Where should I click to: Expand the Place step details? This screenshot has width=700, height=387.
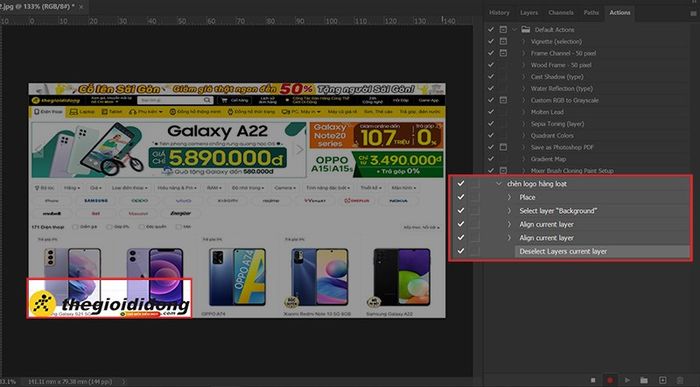tap(509, 197)
